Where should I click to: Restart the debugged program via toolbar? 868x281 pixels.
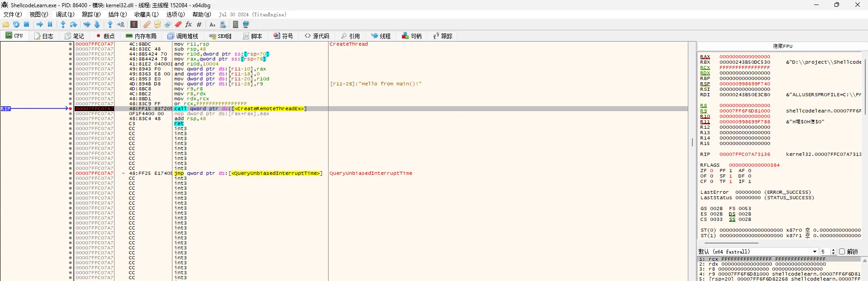[x=16, y=24]
